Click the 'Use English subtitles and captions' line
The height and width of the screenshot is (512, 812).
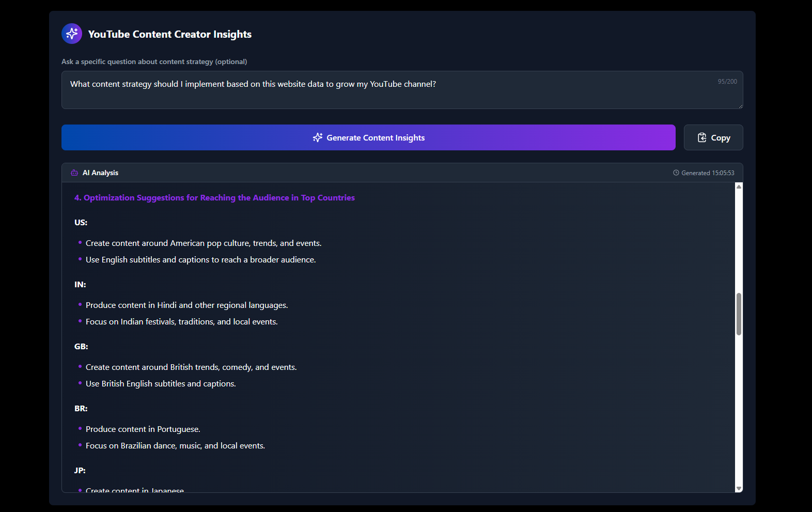[x=200, y=259]
